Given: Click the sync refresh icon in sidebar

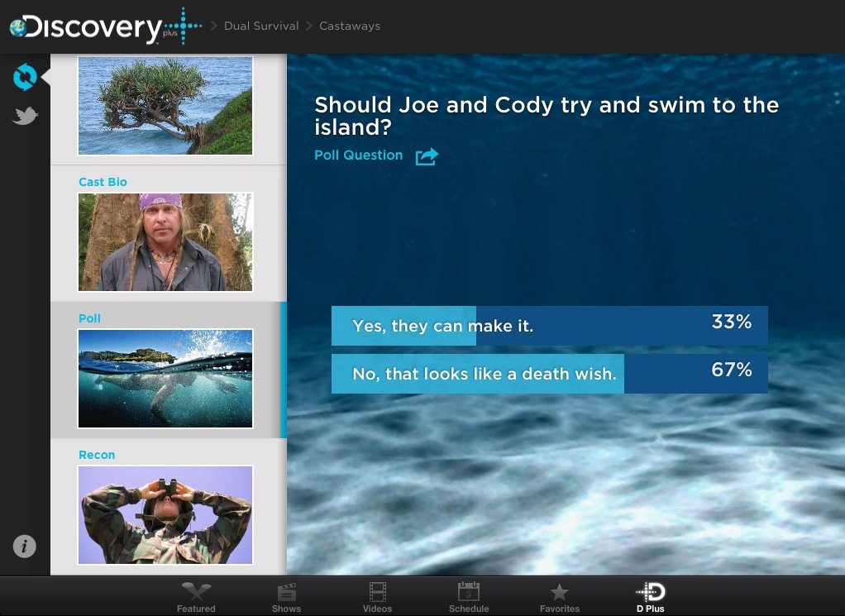Looking at the screenshot, I should tap(25, 78).
